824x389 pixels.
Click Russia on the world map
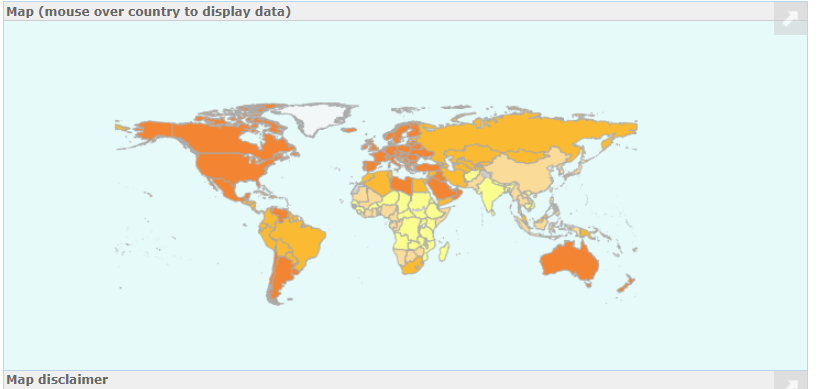(526, 134)
